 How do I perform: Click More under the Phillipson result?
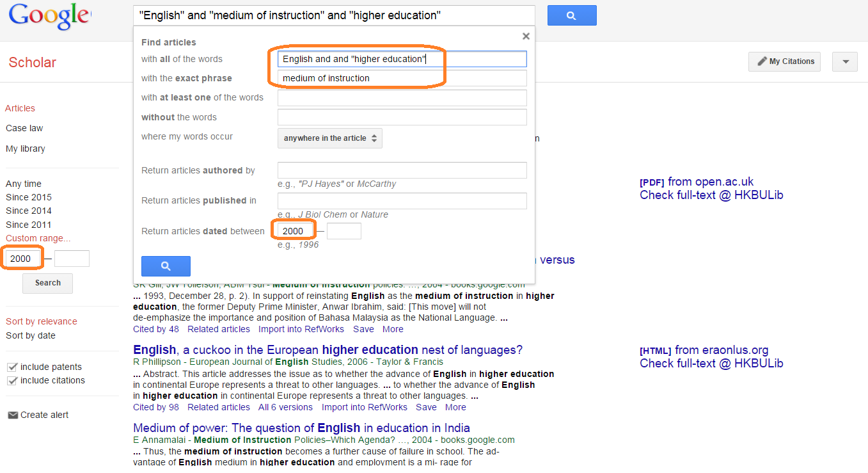pyautogui.click(x=455, y=407)
